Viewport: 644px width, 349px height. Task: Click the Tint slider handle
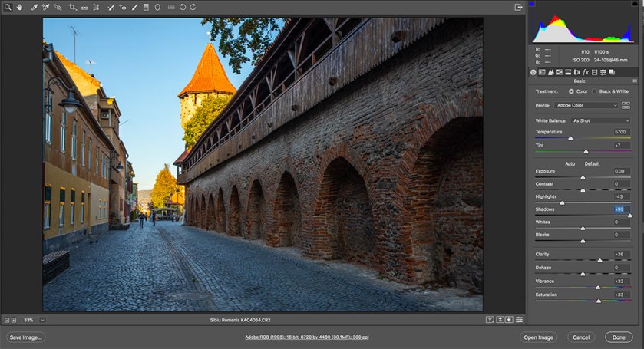[586, 152]
